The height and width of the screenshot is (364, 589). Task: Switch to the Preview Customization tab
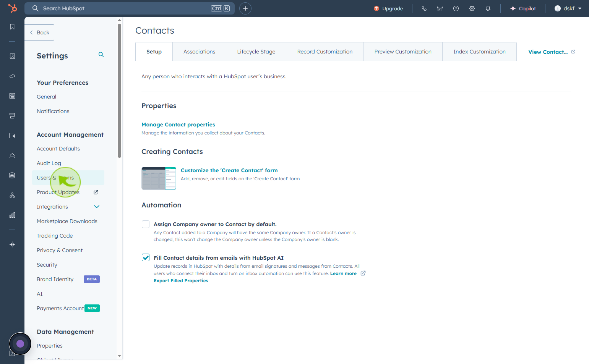403,52
